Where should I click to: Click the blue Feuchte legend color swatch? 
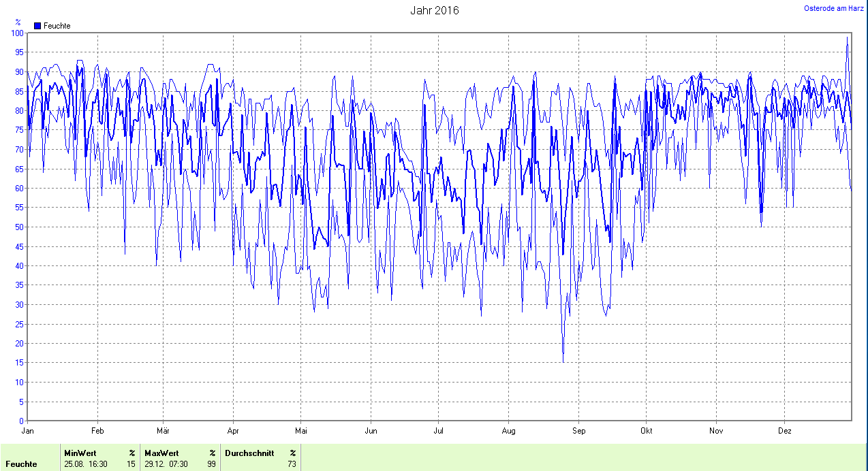click(x=37, y=26)
